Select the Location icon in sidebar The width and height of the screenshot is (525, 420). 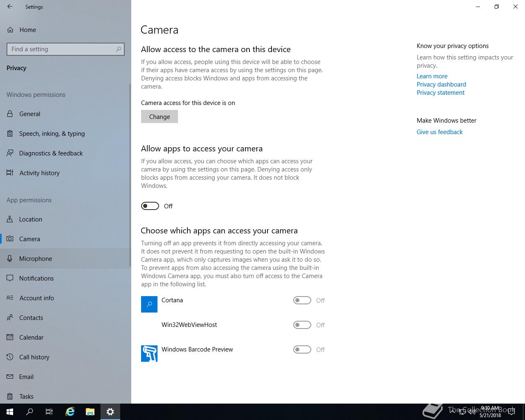(10, 219)
